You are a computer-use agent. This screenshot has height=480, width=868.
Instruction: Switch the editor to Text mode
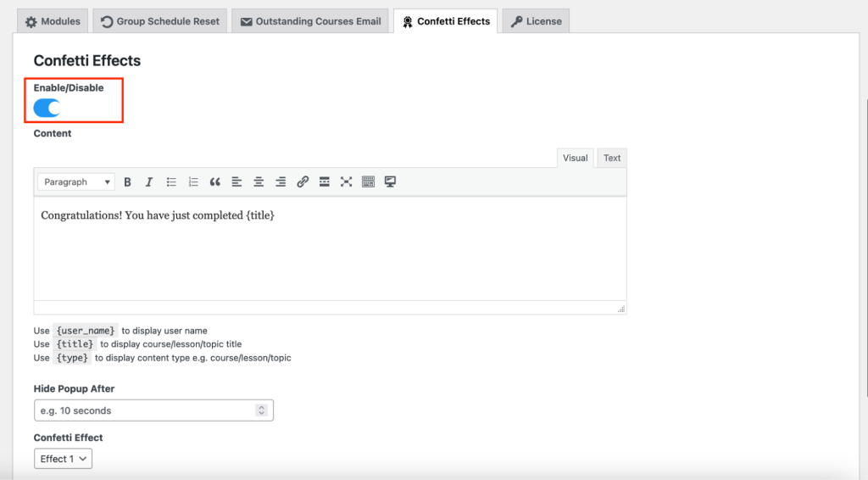point(612,158)
